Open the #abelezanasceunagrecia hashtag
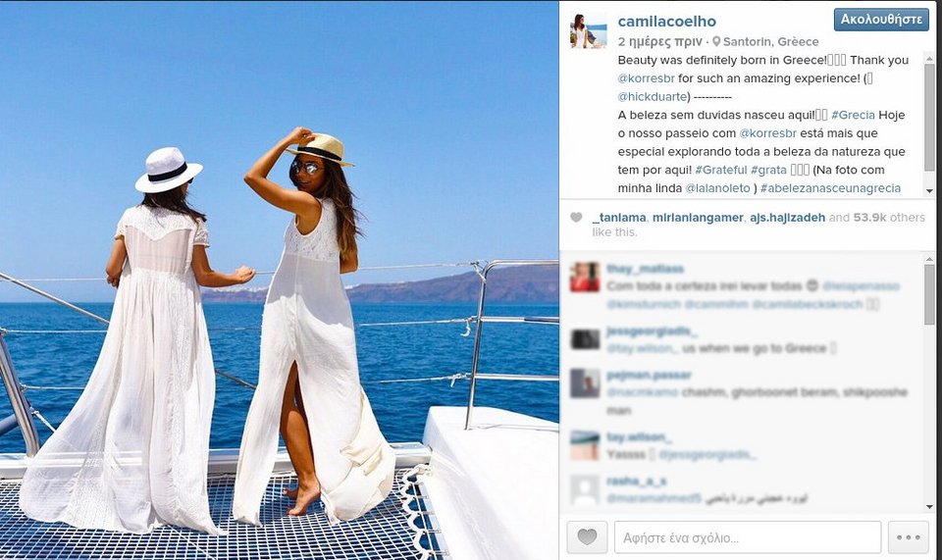Viewport: 942px width, 560px height. point(830,188)
